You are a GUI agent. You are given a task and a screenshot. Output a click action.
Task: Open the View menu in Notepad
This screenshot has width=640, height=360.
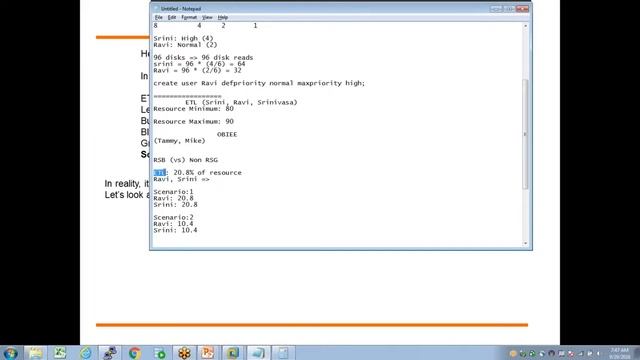point(207,18)
